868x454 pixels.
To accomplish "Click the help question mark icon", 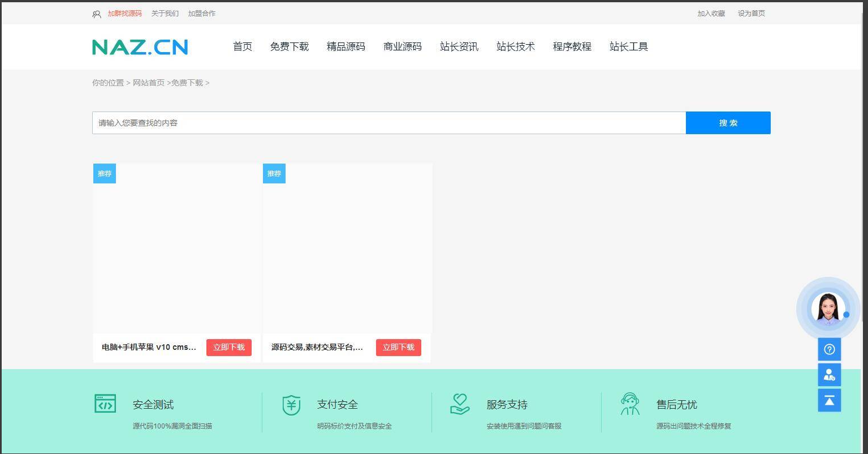I will coord(829,349).
